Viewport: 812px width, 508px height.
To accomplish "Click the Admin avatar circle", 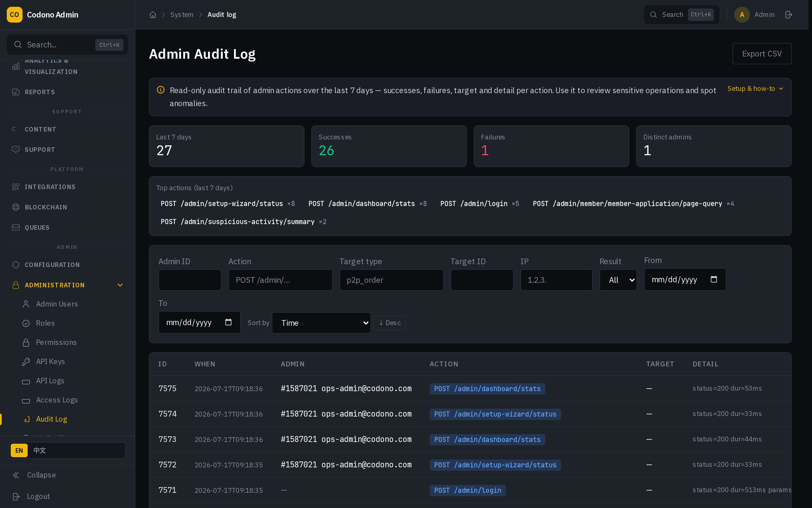I will 742,15.
